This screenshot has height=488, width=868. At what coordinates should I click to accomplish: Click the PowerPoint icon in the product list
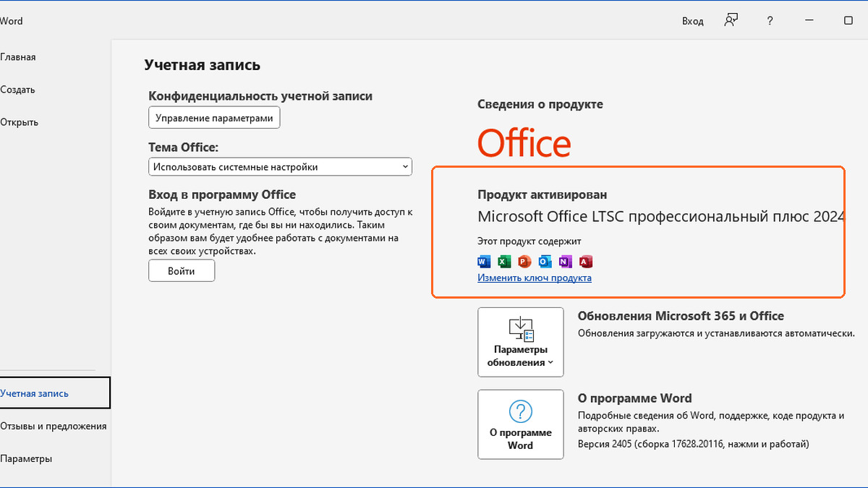[524, 262]
